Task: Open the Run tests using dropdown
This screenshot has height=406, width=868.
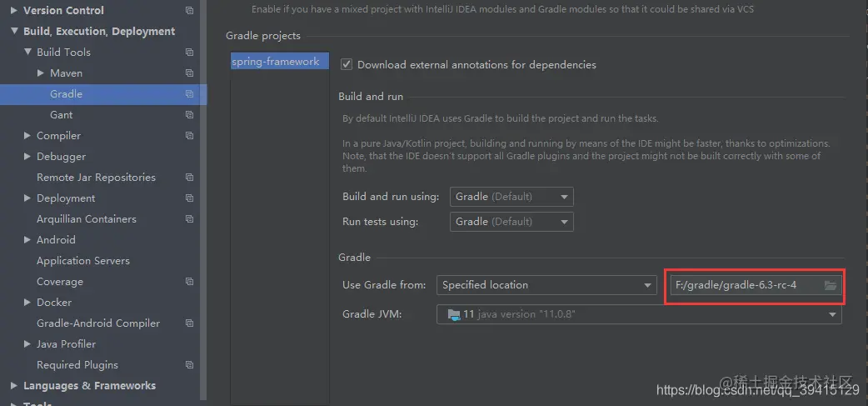Action: tap(511, 222)
